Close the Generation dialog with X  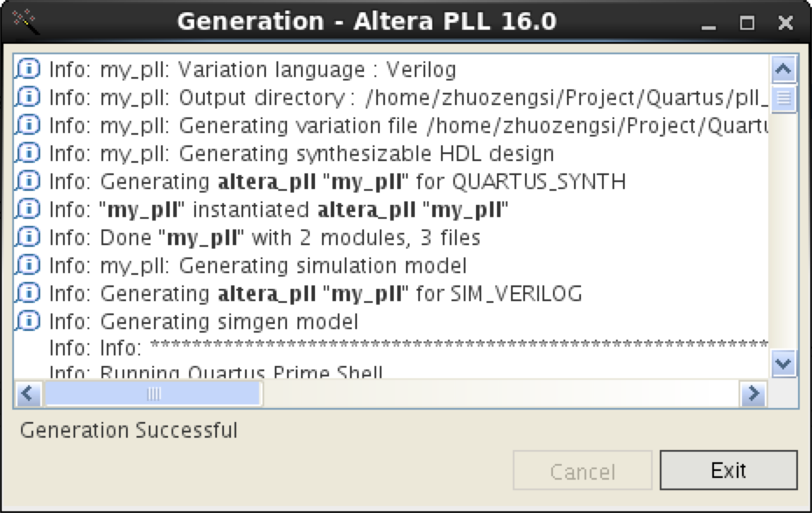pyautogui.click(x=786, y=23)
